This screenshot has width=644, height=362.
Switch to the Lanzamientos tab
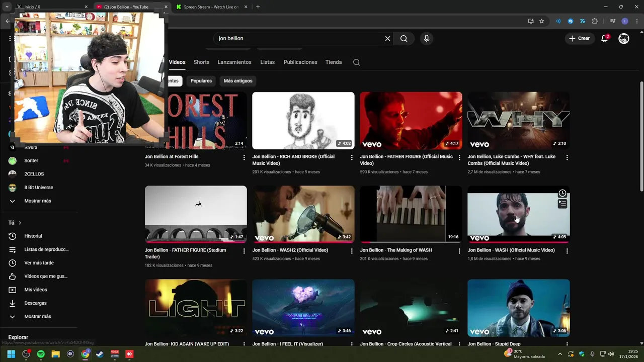[234, 62]
